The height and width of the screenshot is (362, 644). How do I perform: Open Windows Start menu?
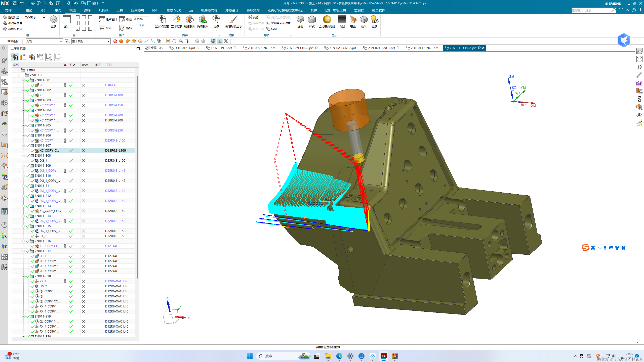click(250, 356)
